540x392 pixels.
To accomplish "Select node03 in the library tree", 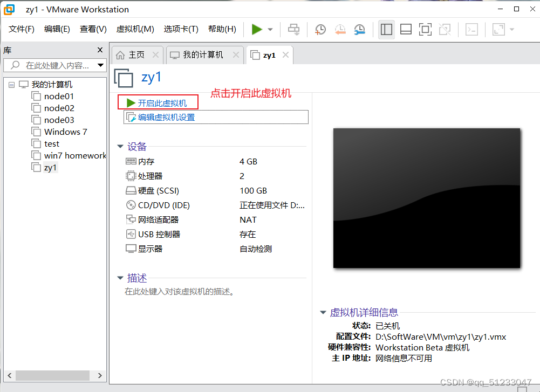I will coord(59,120).
